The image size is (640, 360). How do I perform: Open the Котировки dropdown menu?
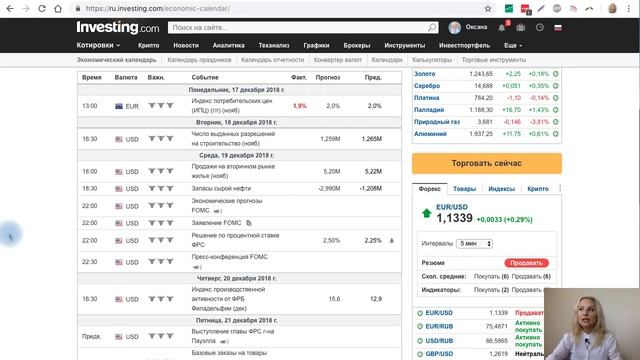coord(98,45)
